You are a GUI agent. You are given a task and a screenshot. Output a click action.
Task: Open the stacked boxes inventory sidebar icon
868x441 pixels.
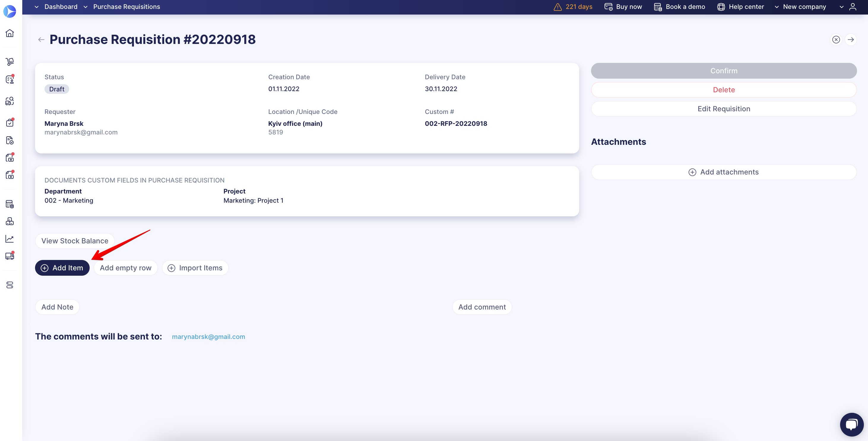click(x=10, y=221)
